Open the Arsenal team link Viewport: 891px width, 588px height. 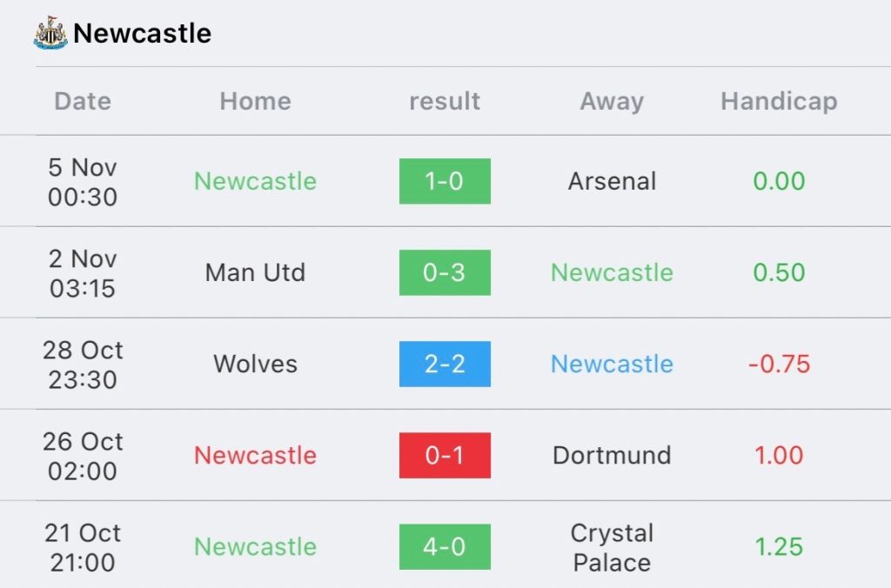pos(612,181)
